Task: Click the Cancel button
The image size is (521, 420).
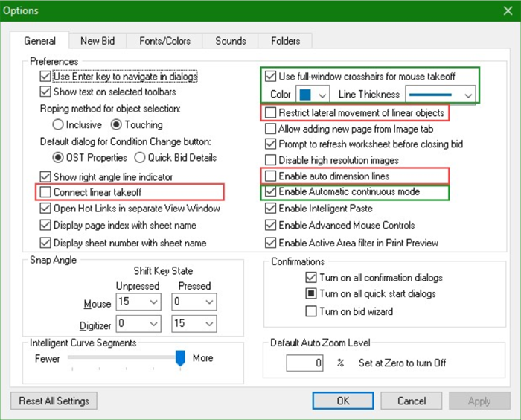Action: (412, 401)
